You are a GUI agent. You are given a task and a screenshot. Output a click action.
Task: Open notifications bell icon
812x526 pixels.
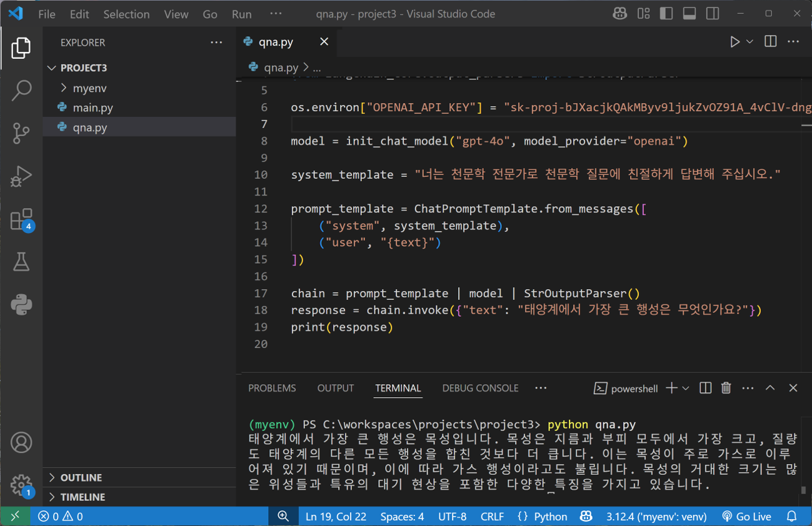792,517
